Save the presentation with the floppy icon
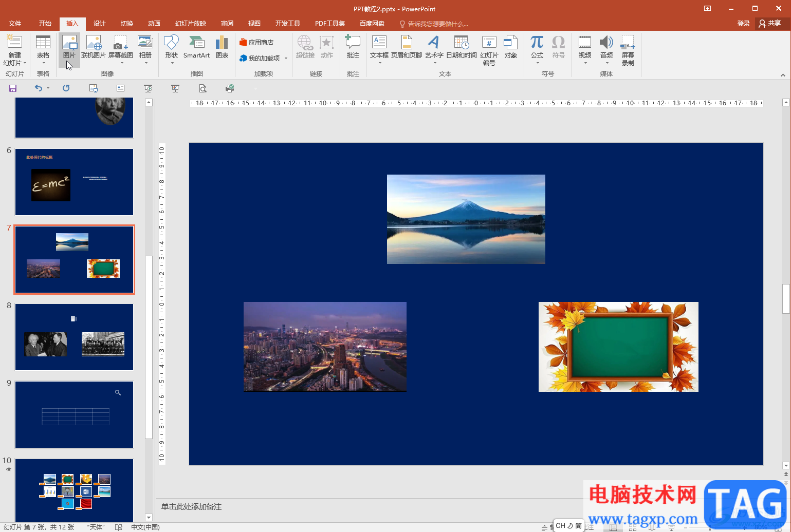The width and height of the screenshot is (791, 532). (13, 88)
